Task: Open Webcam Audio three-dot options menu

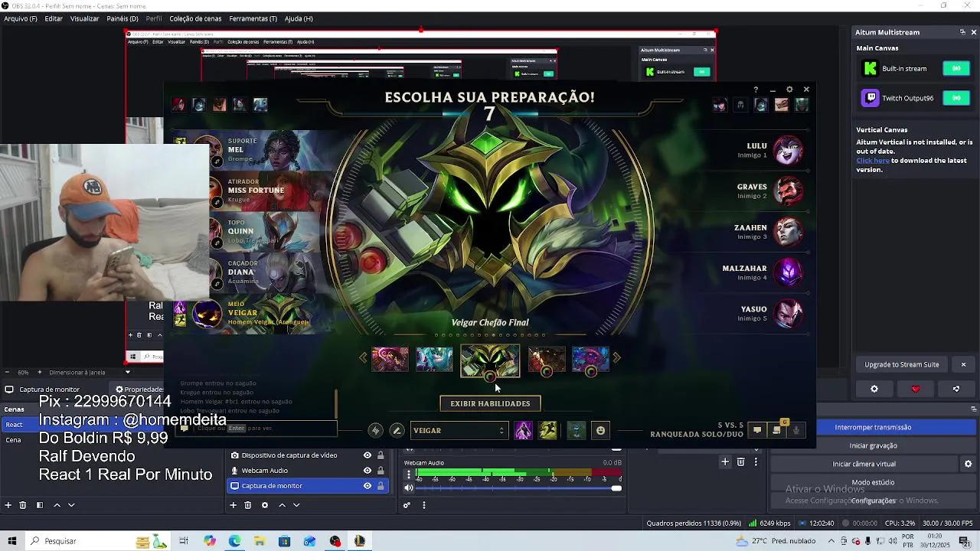Action: click(408, 474)
